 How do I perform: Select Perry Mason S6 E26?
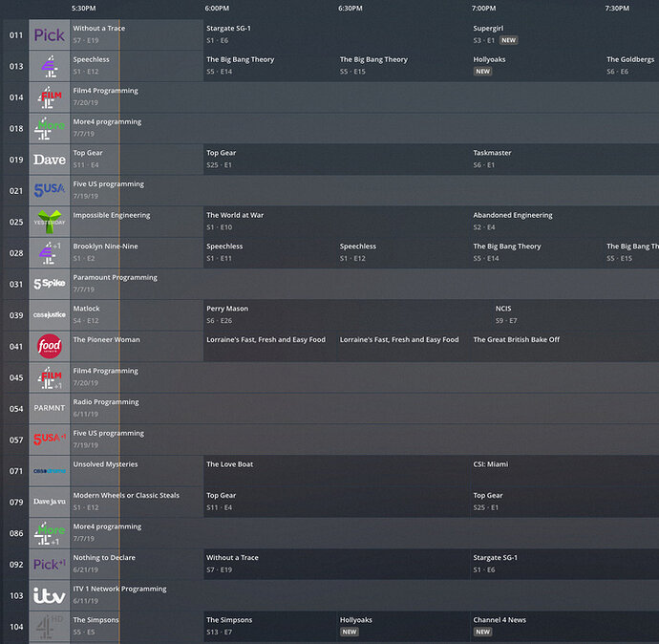tap(348, 315)
